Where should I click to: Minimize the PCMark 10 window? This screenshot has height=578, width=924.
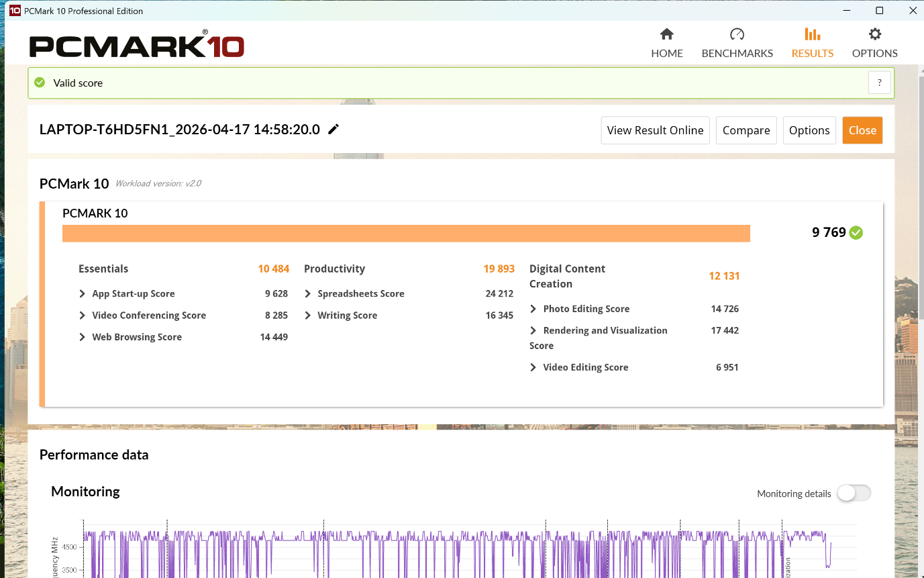[848, 11]
